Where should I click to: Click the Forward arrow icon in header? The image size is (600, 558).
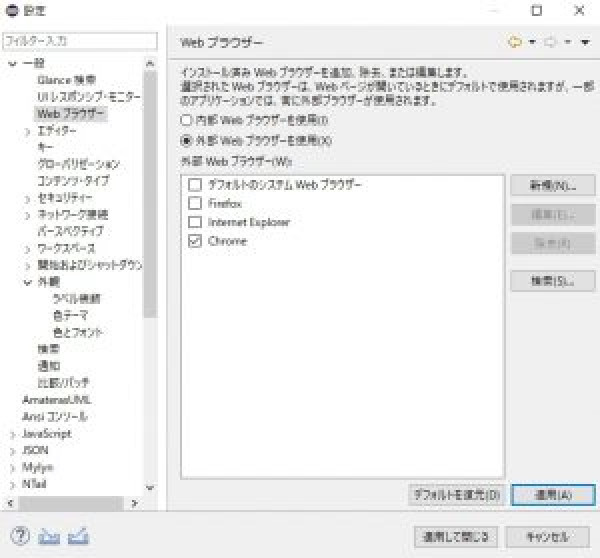click(x=550, y=42)
